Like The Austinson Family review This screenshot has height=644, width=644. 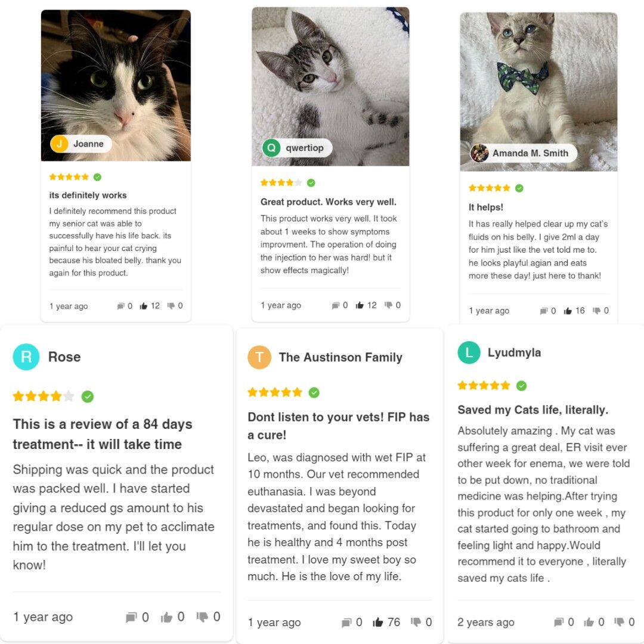pos(377,622)
